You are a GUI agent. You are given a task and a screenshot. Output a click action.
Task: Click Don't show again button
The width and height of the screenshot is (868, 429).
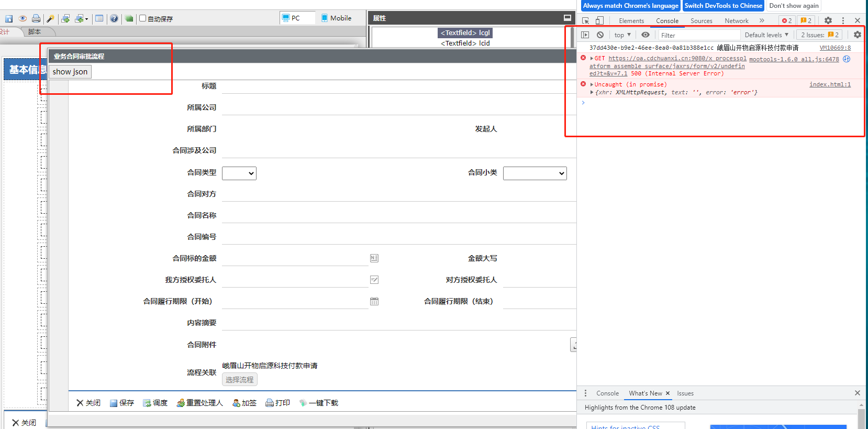(x=794, y=6)
